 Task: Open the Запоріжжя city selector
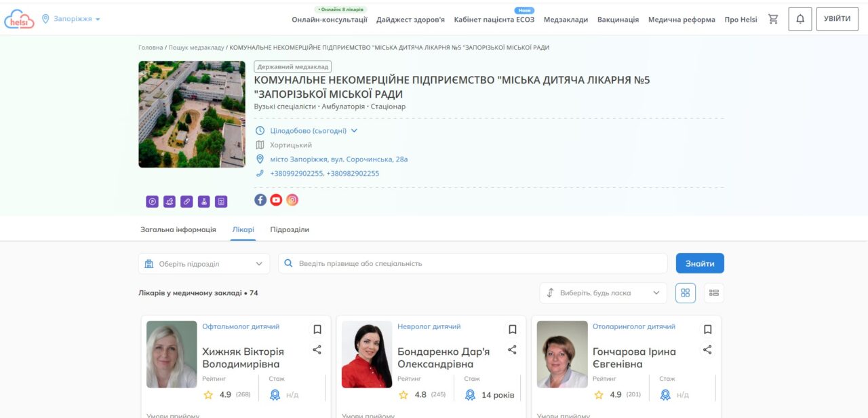(x=71, y=19)
